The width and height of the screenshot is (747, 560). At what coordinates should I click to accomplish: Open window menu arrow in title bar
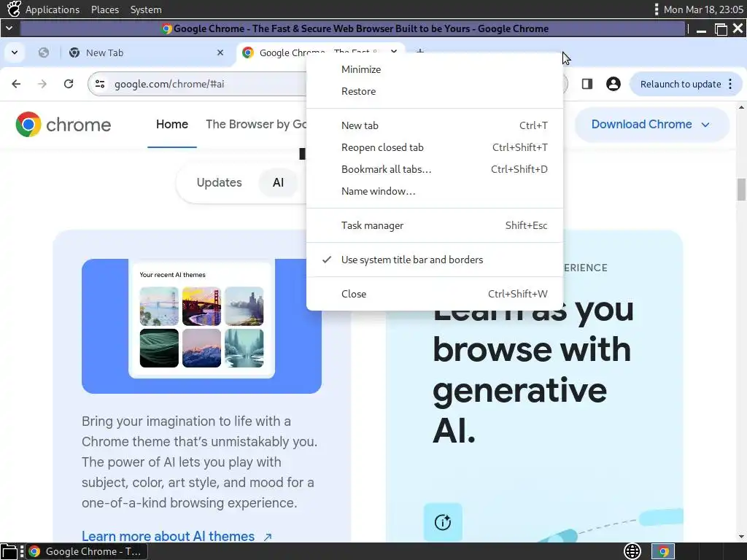tap(9, 28)
